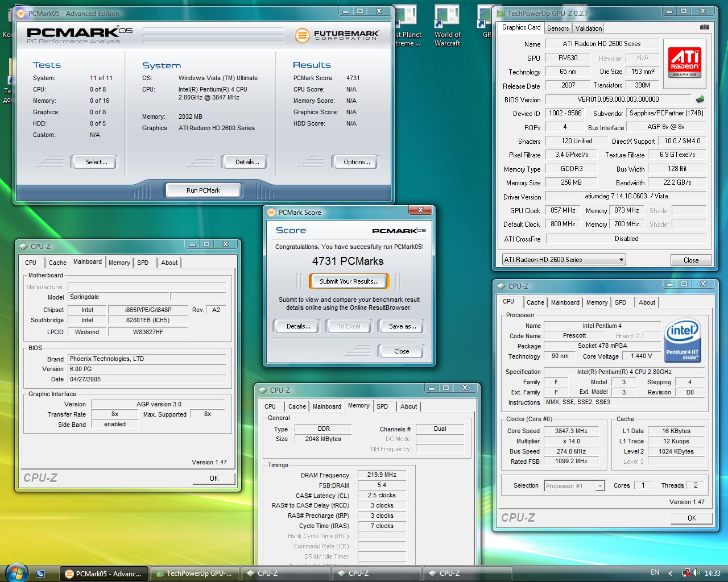The height and width of the screenshot is (582, 728).
Task: Click the Memory Type value 'GDDR3' in GPU-Z
Action: (572, 169)
